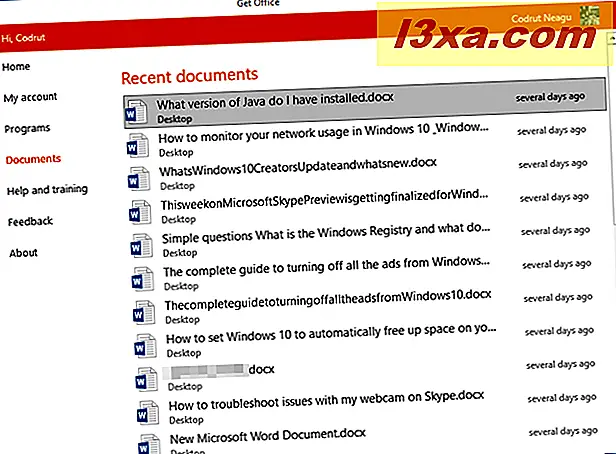Viewport: 616px width, 454px height.
Task: Click 'Desktop' location under Windows Registry document
Action: 180,253
